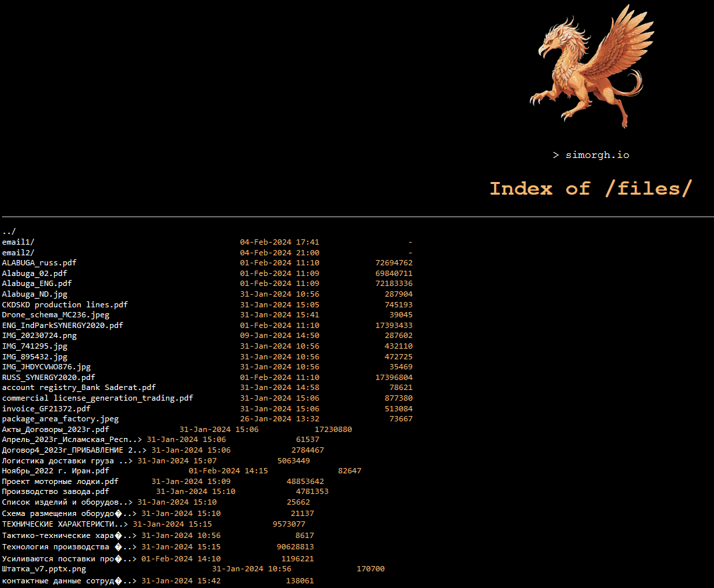Viewport: 714px width, 588px height.
Task: Click file size 69840711
Action: [394, 273]
